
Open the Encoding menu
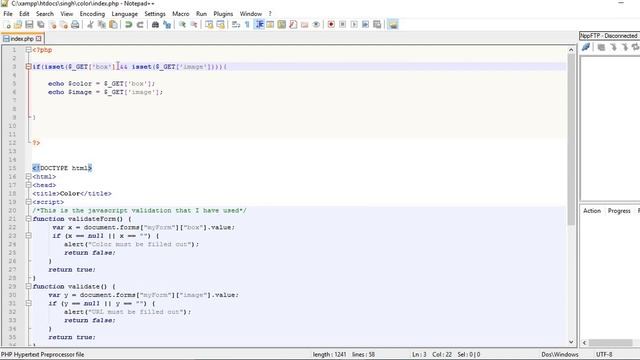(92, 13)
